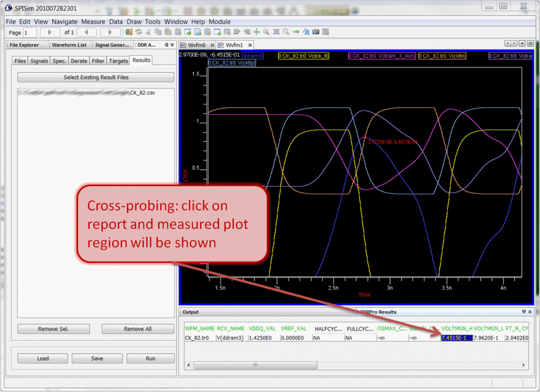540x392 pixels.
Task: Close the Wvfm1 waveform tab
Action: (250, 45)
